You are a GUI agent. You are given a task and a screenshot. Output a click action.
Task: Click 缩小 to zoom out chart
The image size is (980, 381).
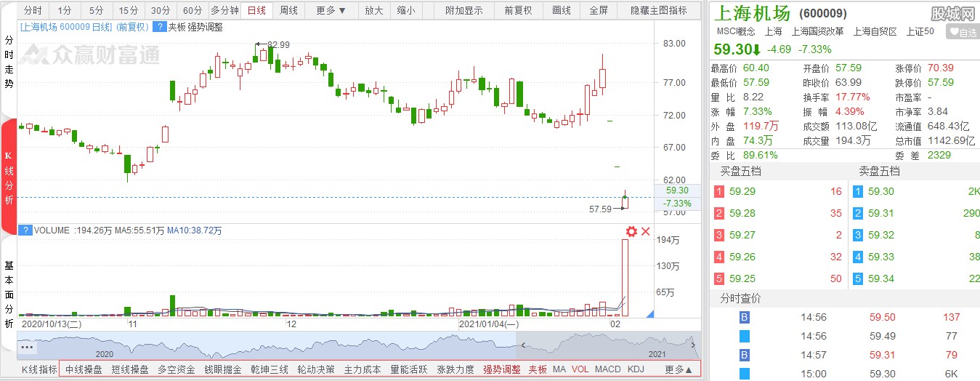coord(406,11)
